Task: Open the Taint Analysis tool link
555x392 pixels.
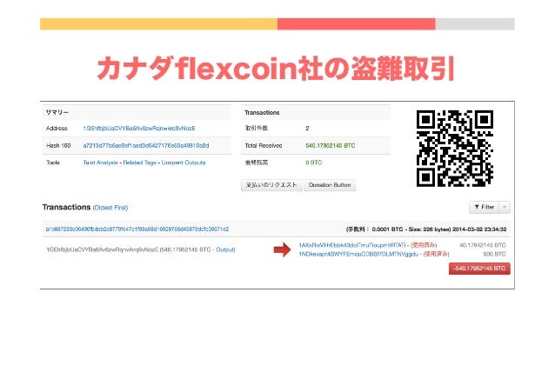Action: click(x=100, y=163)
